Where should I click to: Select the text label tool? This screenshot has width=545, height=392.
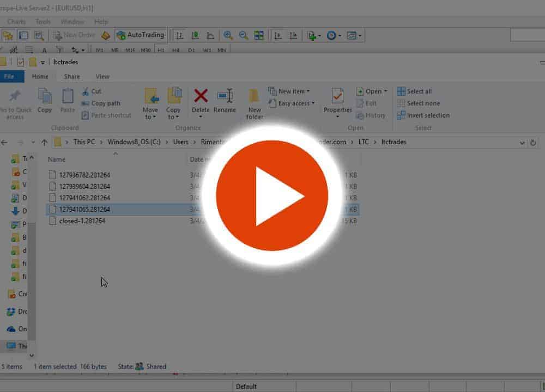pos(59,50)
